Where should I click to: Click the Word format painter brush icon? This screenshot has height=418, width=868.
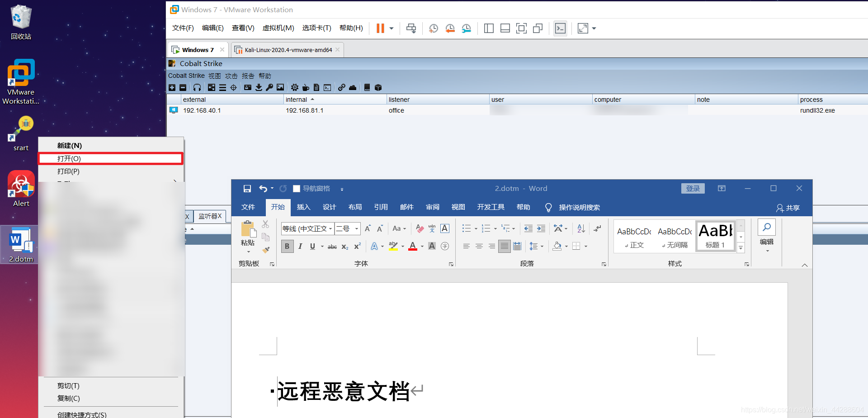tap(266, 249)
